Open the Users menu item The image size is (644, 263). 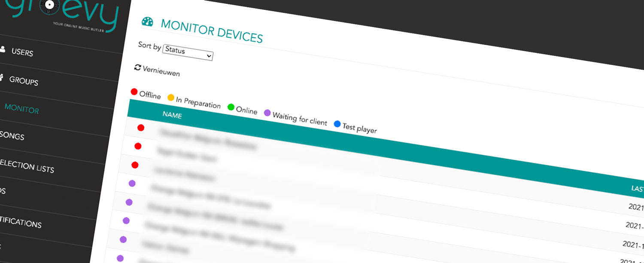(22, 52)
